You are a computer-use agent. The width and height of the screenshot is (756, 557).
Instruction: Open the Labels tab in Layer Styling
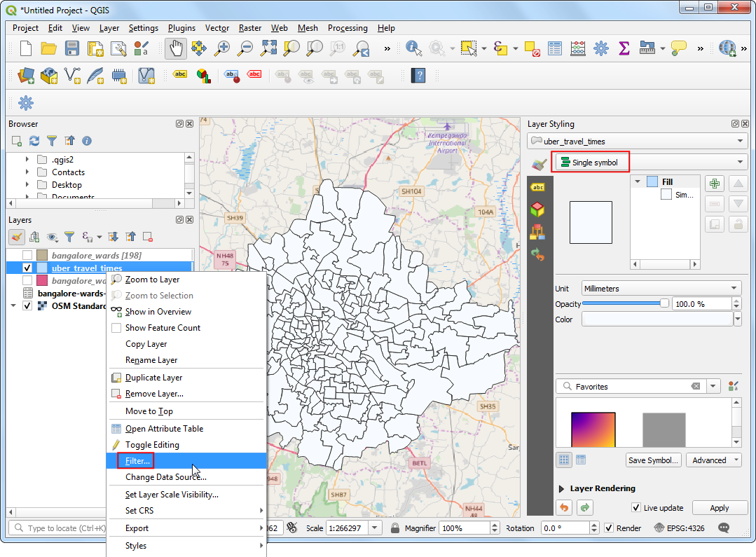538,187
